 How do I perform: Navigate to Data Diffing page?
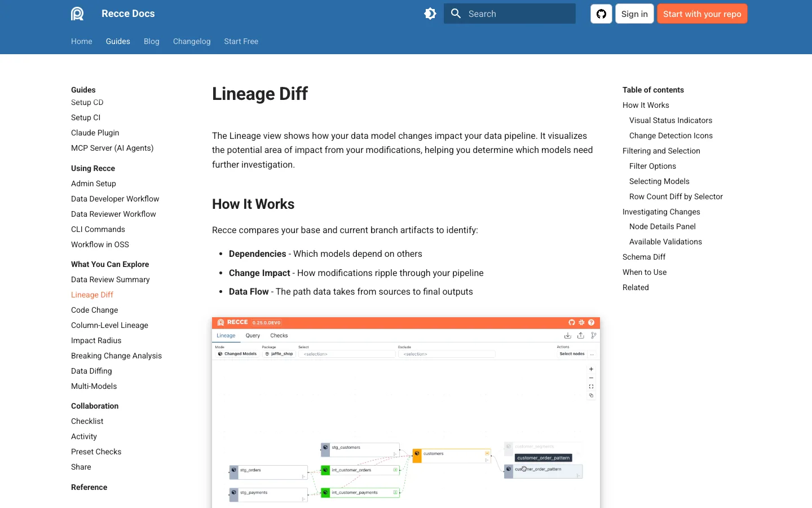click(91, 371)
